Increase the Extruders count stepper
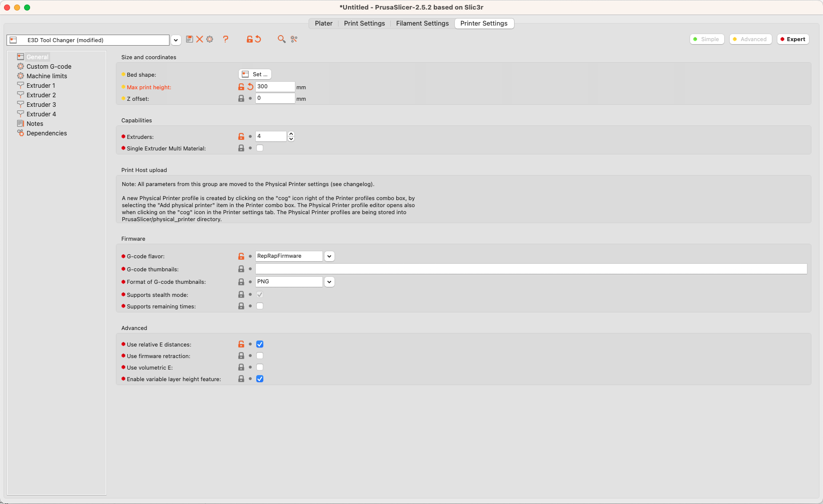Screen dimensions: 823x504 point(291,134)
